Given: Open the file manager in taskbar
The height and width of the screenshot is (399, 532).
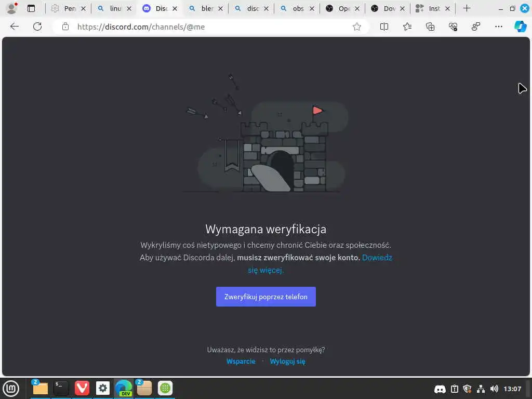Looking at the screenshot, I should [x=40, y=388].
